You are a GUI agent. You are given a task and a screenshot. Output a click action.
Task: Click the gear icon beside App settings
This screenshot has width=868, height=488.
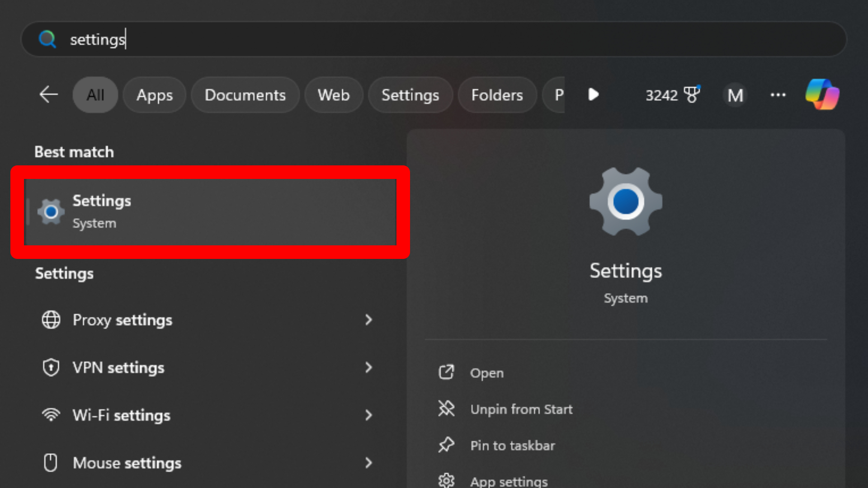point(446,480)
